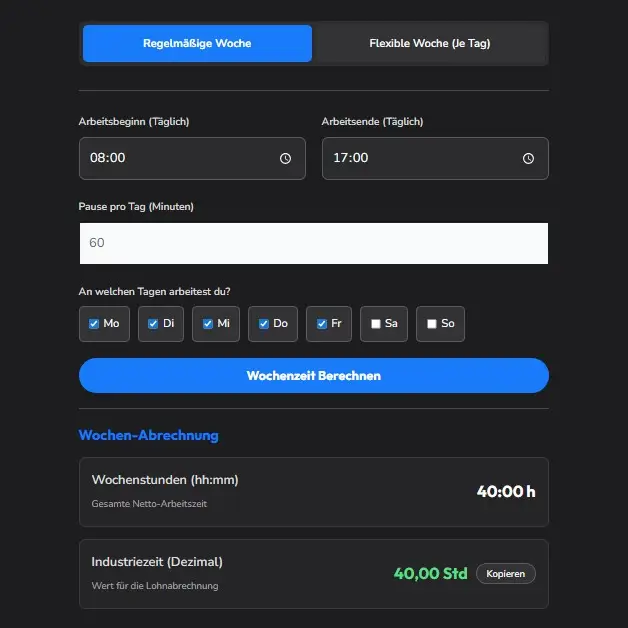Image resolution: width=628 pixels, height=628 pixels.
Task: Open the time picker clock icon for Arbeitsbeginn
Action: (285, 158)
